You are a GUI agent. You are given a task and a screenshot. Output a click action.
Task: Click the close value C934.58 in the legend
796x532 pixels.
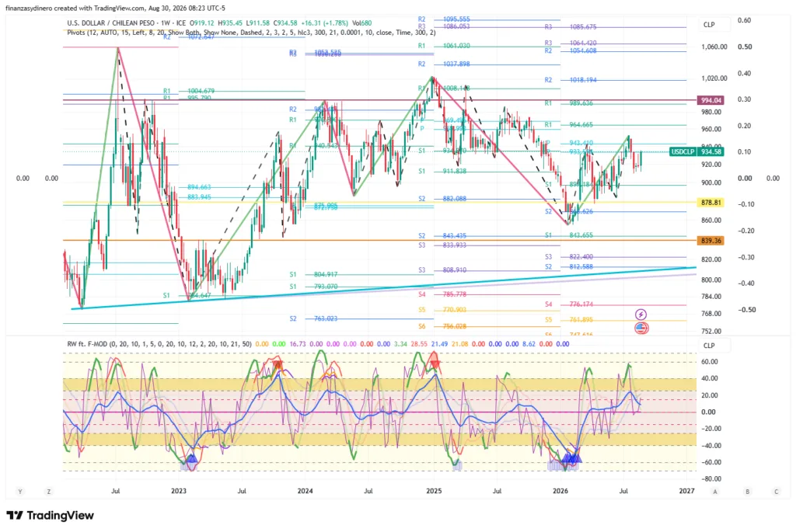285,23
